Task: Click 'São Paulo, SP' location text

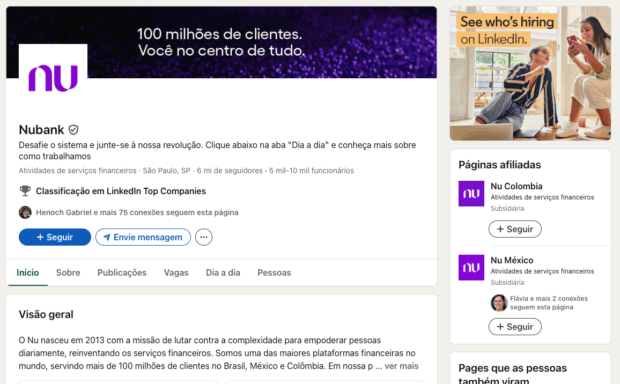Action: (166, 170)
